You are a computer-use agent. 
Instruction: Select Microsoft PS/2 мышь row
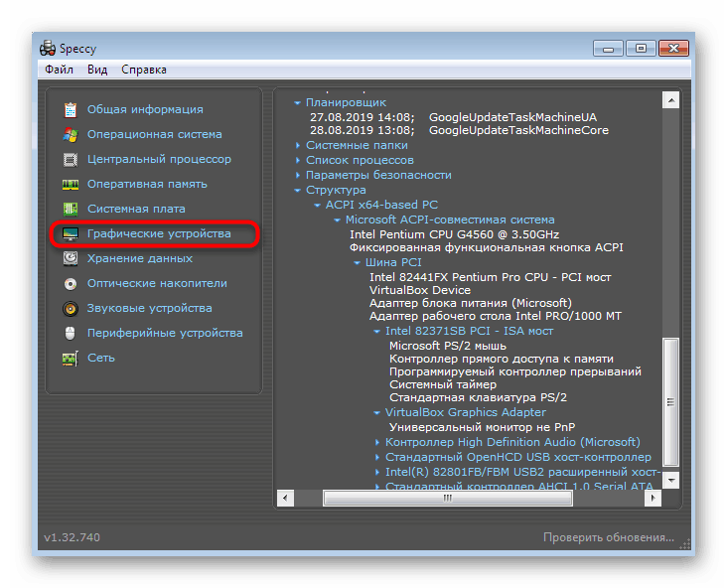(447, 346)
